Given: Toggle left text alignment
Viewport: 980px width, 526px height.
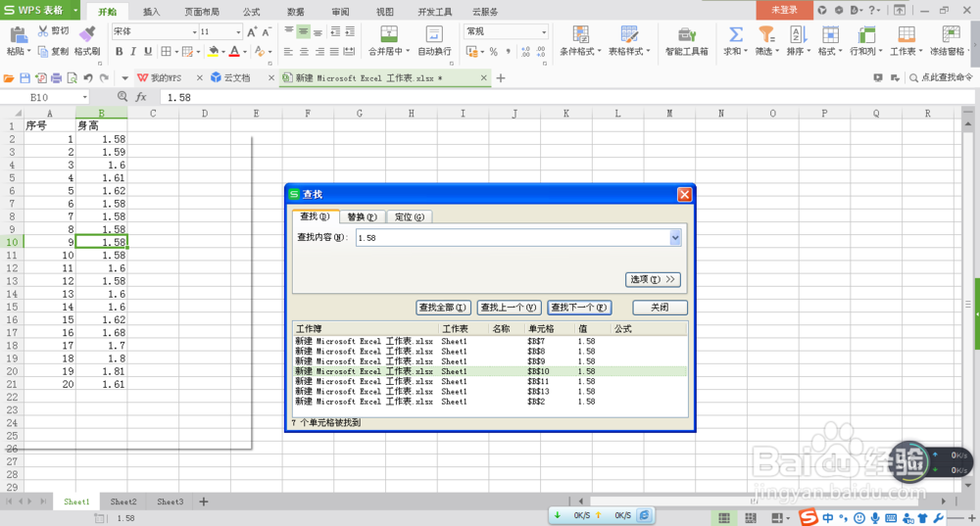Looking at the screenshot, I should pyautogui.click(x=289, y=51).
